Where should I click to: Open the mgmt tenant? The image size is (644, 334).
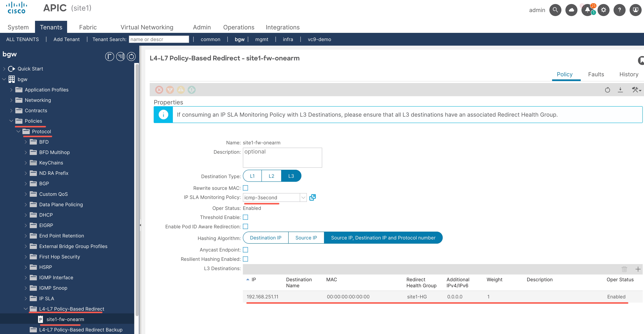[x=262, y=39]
